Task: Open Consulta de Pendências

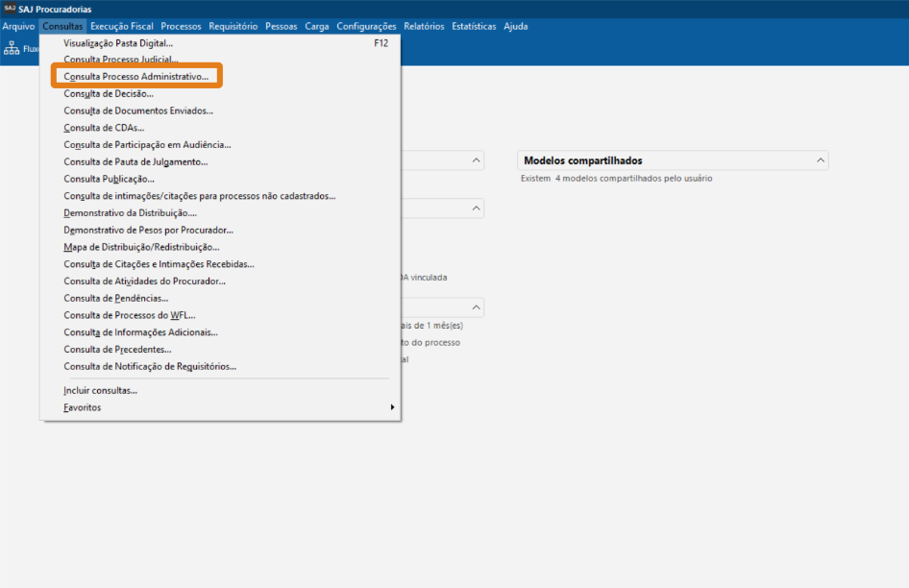Action: click(115, 298)
